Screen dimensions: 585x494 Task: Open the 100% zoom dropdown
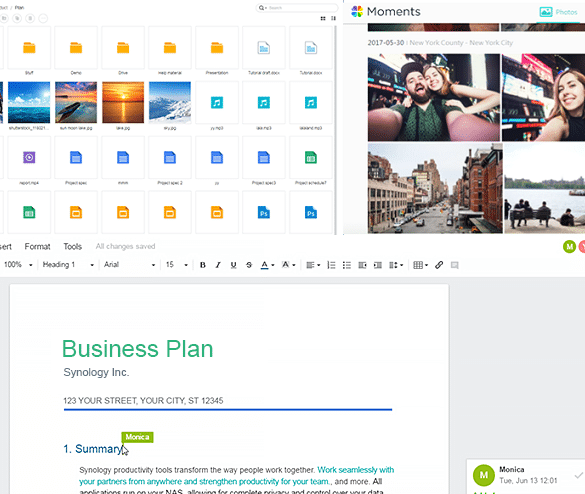coord(18,265)
